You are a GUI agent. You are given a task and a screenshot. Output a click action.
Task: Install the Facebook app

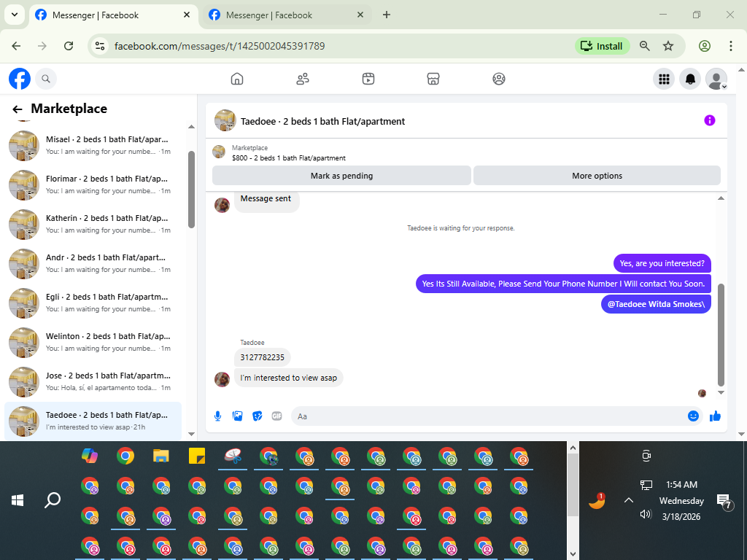point(602,46)
